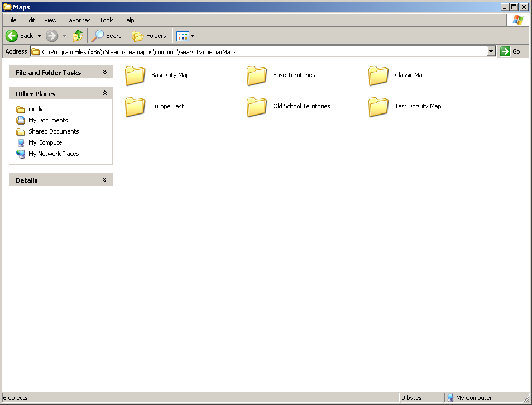Open the Views grid icon
Screen dimensions: 532x405
click(x=183, y=36)
